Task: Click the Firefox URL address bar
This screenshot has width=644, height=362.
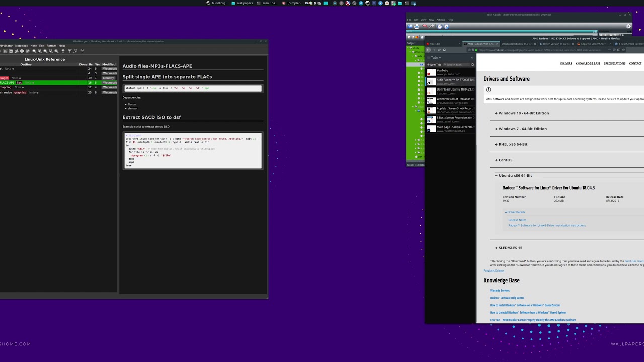Action: click(x=547, y=50)
